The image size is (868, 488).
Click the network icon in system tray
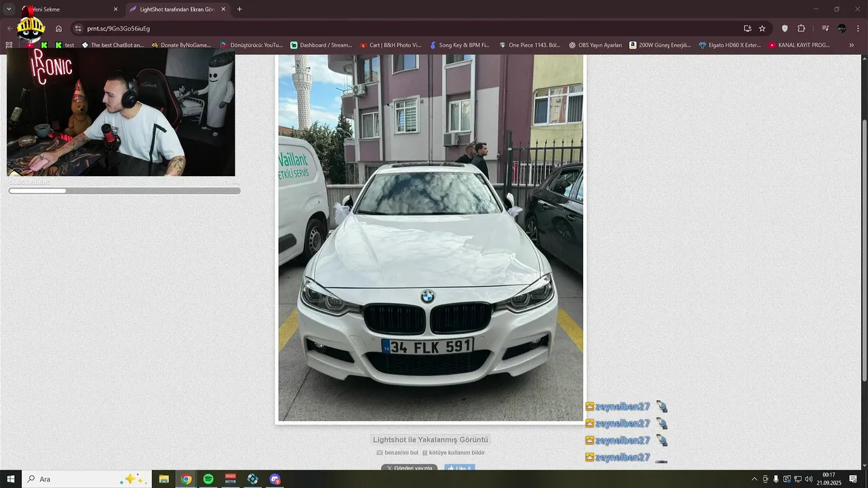pos(797,479)
